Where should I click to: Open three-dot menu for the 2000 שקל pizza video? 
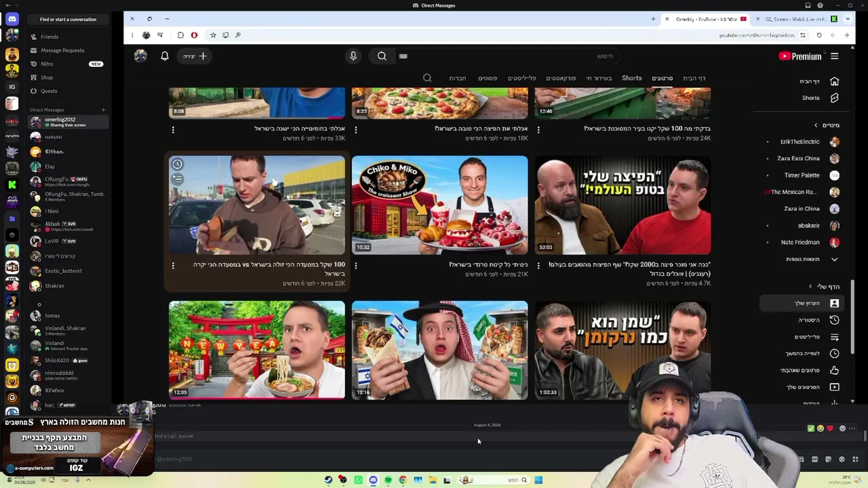pyautogui.click(x=539, y=266)
